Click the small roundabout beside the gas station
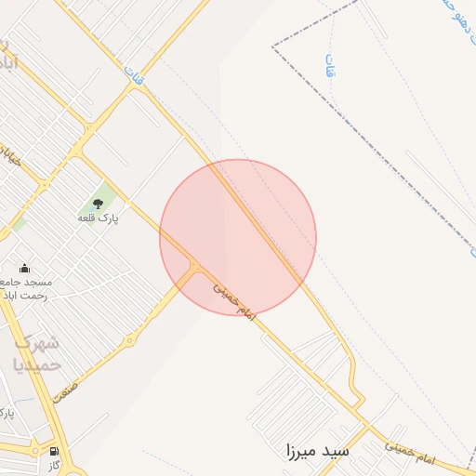This screenshot has height=476, width=476. (x=35, y=450)
